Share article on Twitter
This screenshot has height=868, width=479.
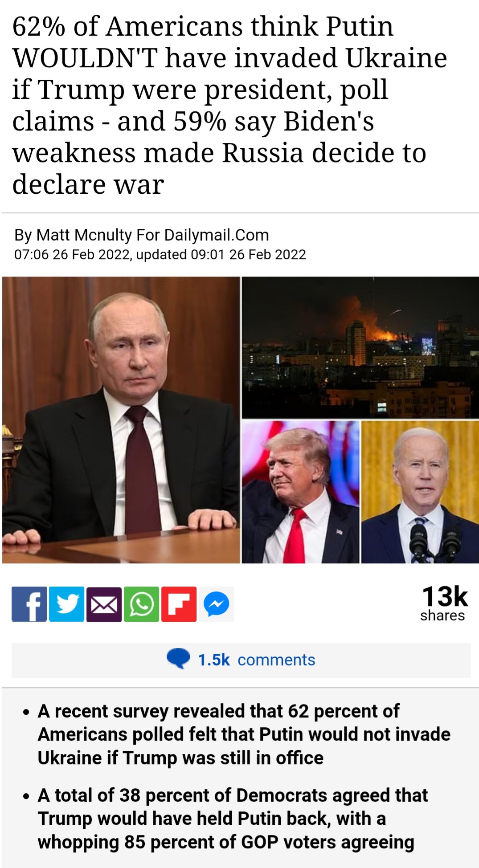pyautogui.click(x=66, y=604)
